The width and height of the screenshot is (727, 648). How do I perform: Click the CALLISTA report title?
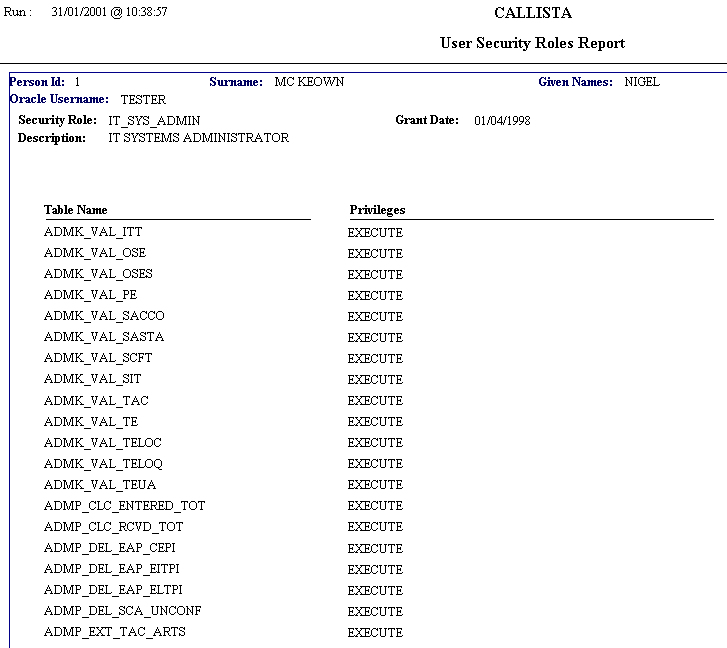533,13
